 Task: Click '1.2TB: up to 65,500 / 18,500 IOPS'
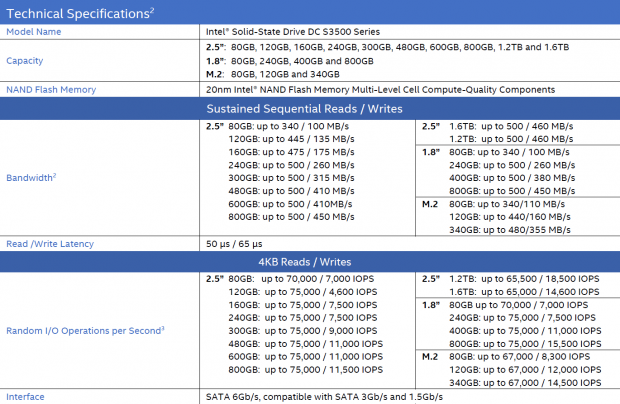click(x=524, y=279)
